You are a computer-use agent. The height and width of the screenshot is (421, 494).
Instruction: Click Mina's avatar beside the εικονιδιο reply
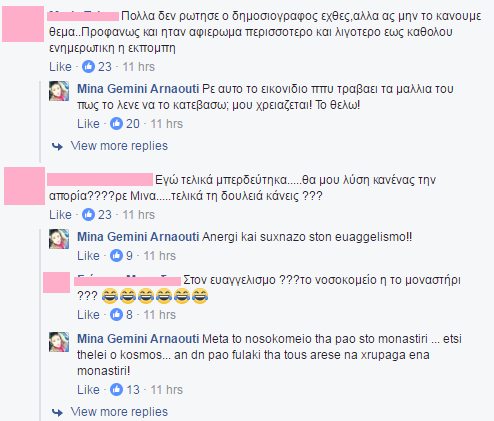pyautogui.click(x=59, y=91)
